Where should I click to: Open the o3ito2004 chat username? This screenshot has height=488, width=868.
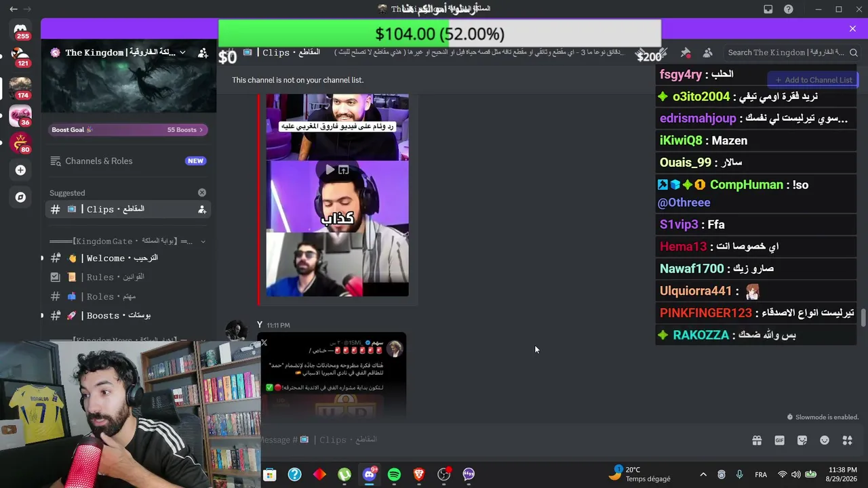tap(701, 97)
